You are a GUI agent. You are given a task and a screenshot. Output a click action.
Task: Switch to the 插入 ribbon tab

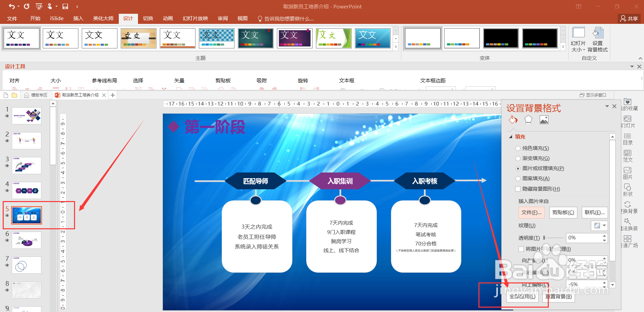click(78, 18)
